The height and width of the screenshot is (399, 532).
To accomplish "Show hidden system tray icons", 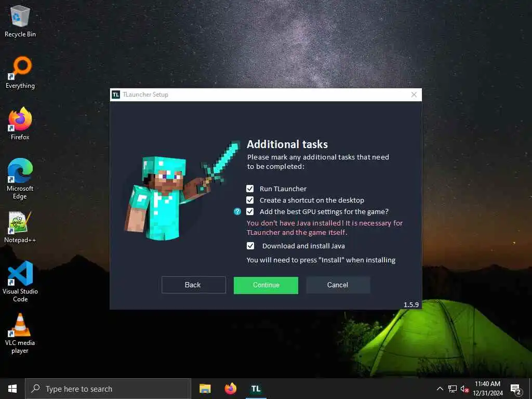I will tap(440, 389).
